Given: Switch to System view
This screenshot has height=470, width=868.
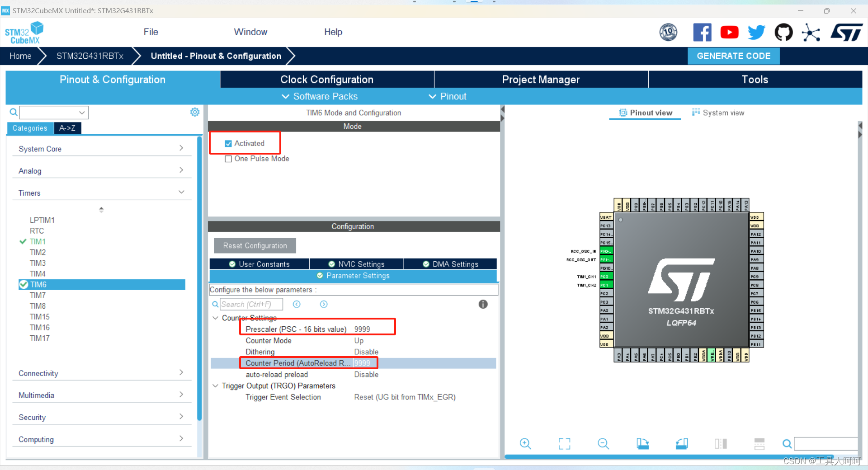Looking at the screenshot, I should pyautogui.click(x=718, y=113).
